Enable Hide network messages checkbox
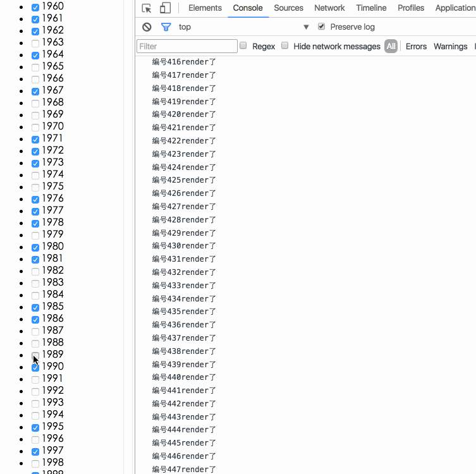The height and width of the screenshot is (474, 476). click(284, 46)
